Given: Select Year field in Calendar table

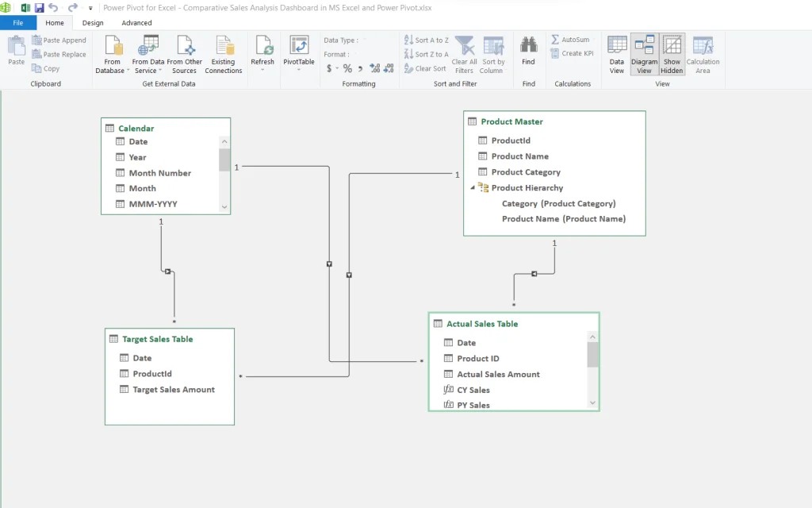Looking at the screenshot, I should click(x=137, y=158).
